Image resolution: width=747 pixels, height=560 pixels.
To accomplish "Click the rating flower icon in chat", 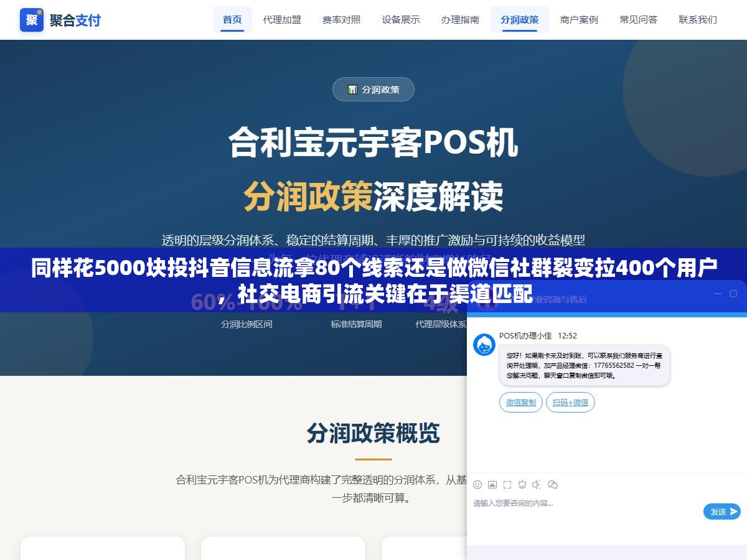I will pos(522,485).
